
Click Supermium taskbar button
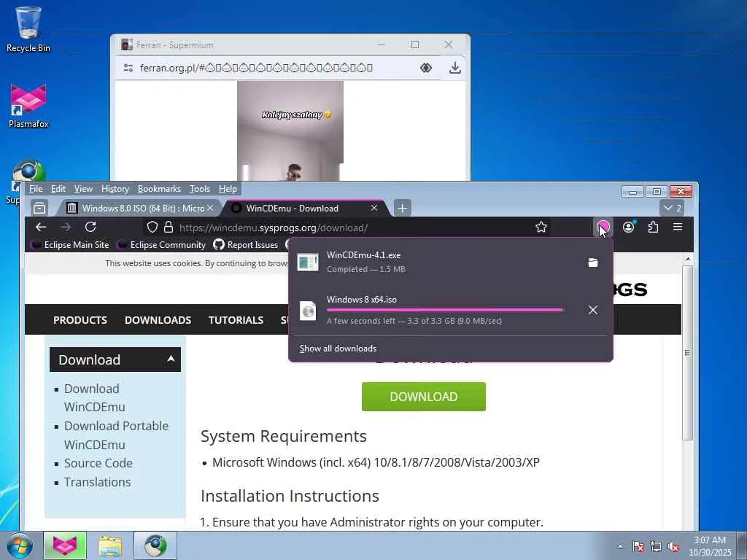coord(155,545)
